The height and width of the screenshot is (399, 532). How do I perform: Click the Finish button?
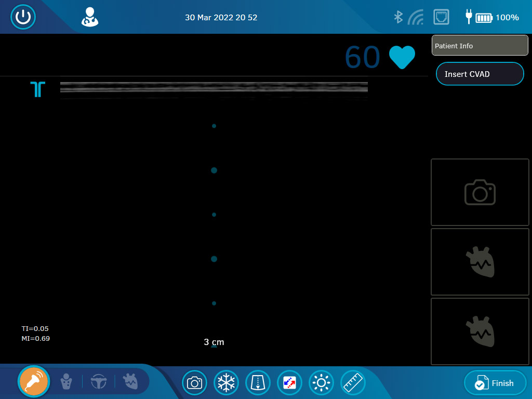495,383
